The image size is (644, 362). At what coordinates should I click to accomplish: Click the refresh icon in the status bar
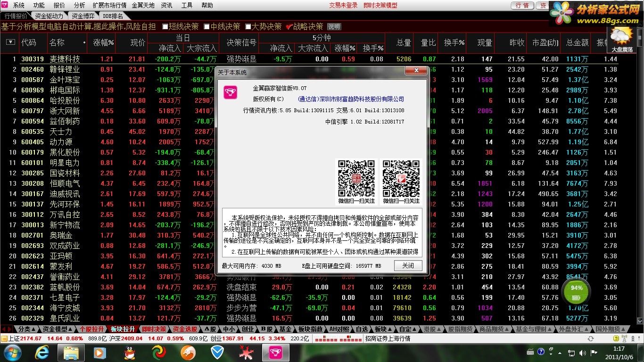coord(590,338)
